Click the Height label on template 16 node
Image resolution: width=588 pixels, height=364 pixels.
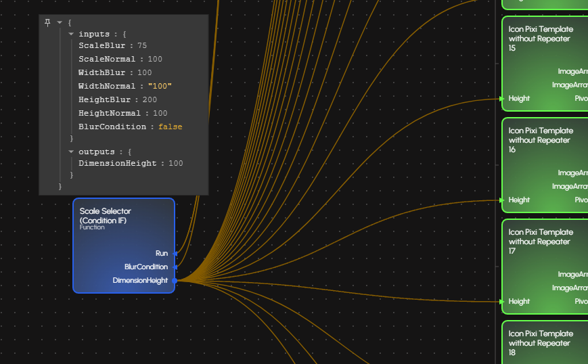tap(519, 200)
